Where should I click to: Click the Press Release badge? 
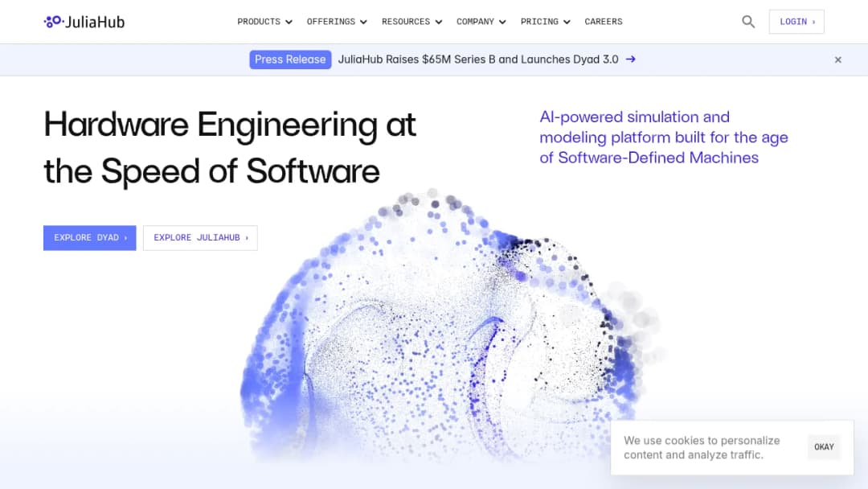click(290, 60)
